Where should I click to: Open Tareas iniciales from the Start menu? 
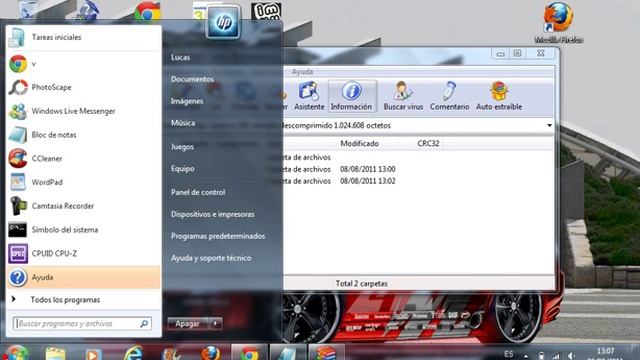point(84,37)
